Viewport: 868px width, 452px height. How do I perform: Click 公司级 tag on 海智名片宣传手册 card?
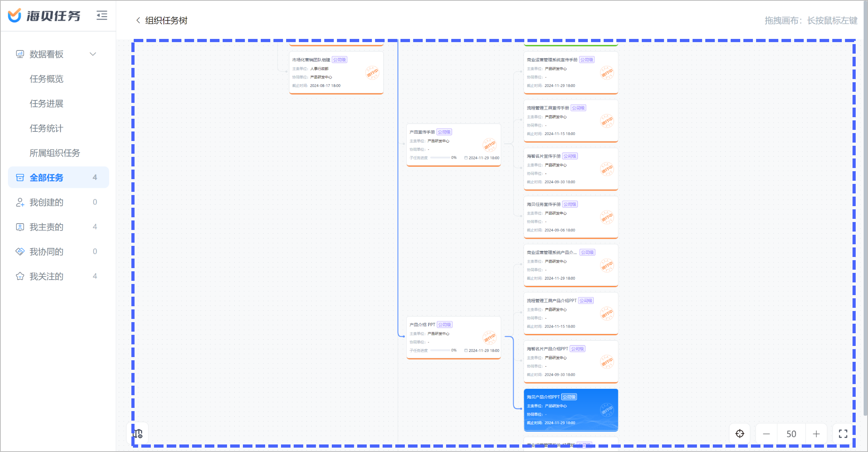pos(570,156)
